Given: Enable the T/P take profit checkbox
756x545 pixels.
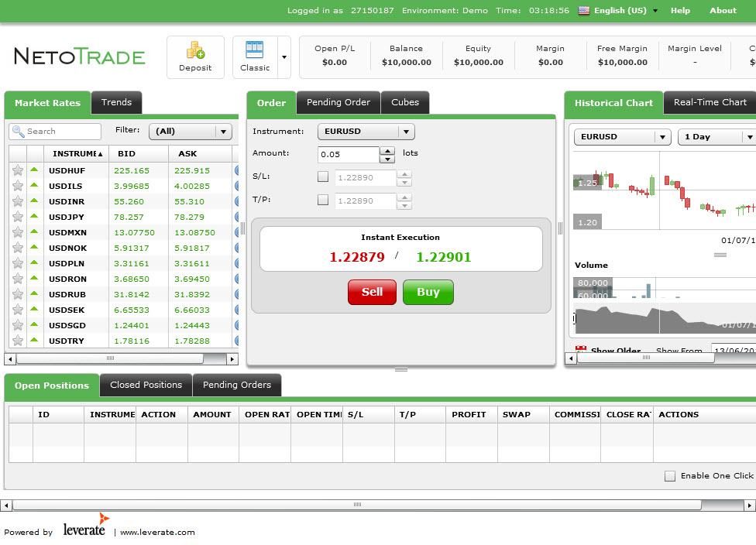Looking at the screenshot, I should click(x=323, y=200).
